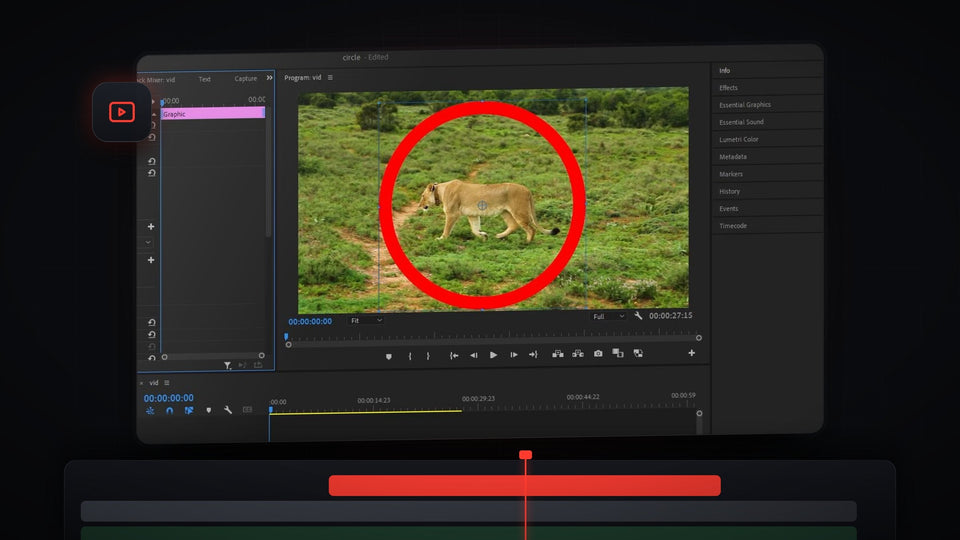Add a marker from the timeline toolbar

click(x=209, y=410)
